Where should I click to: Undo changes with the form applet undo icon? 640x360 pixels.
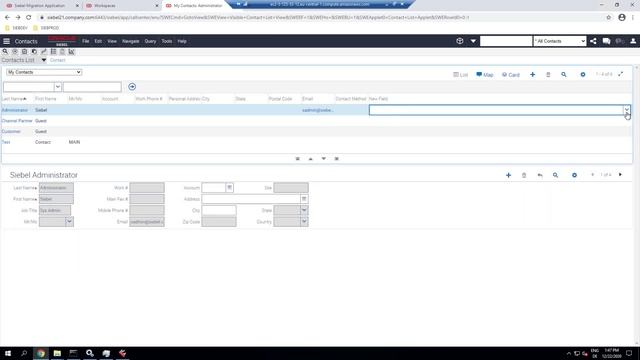[x=540, y=175]
